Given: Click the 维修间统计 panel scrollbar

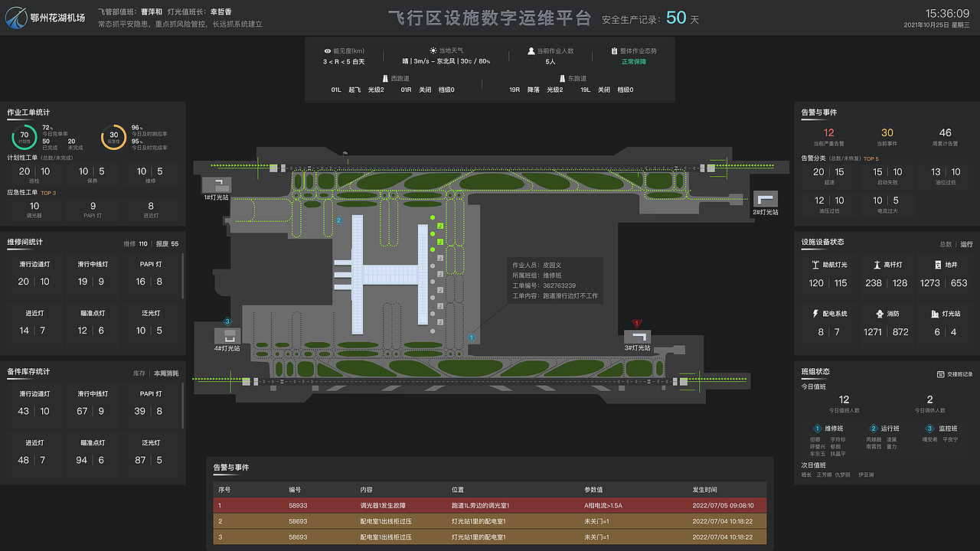Looking at the screenshot, I should tap(183, 275).
